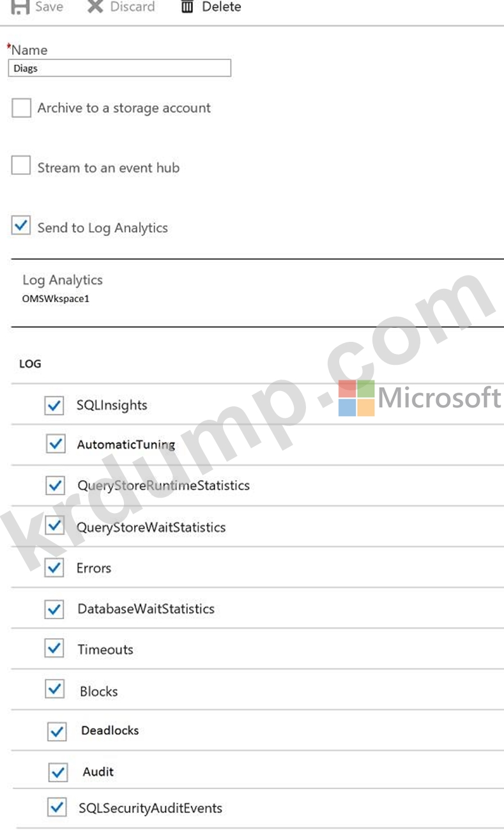Uncheck the SQLInsights log checkbox
Image resolution: width=504 pixels, height=837 pixels.
pos(54,405)
